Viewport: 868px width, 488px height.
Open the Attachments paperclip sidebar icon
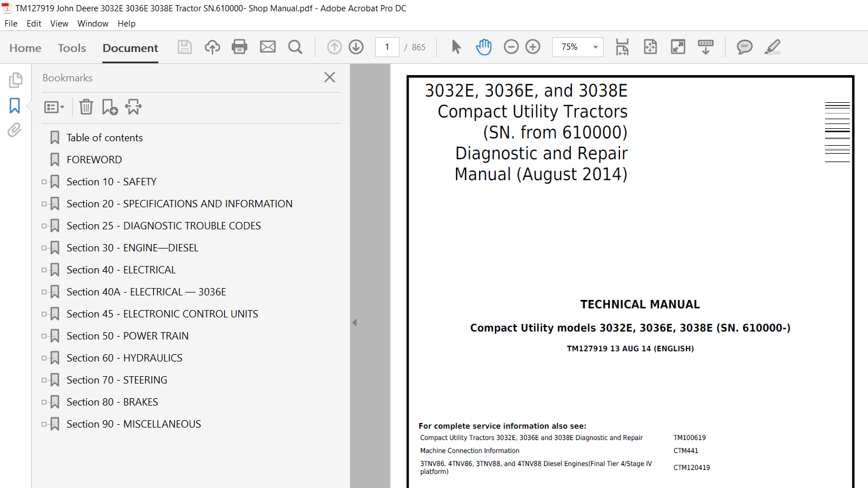coord(15,130)
